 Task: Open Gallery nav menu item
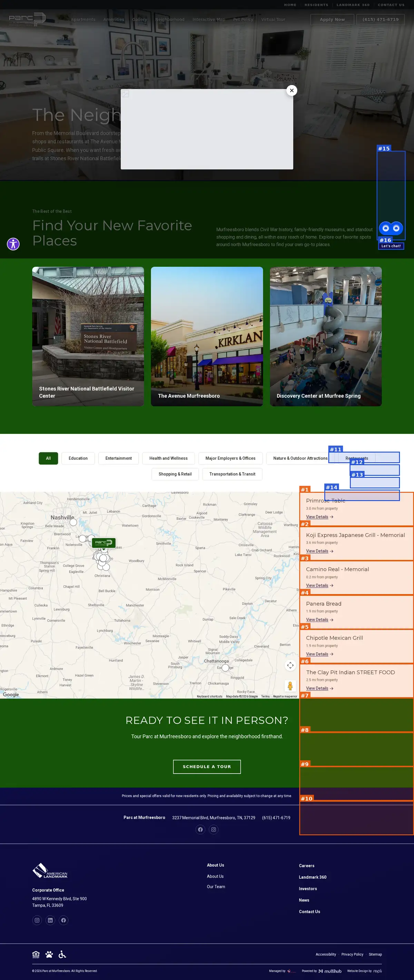[x=139, y=19]
